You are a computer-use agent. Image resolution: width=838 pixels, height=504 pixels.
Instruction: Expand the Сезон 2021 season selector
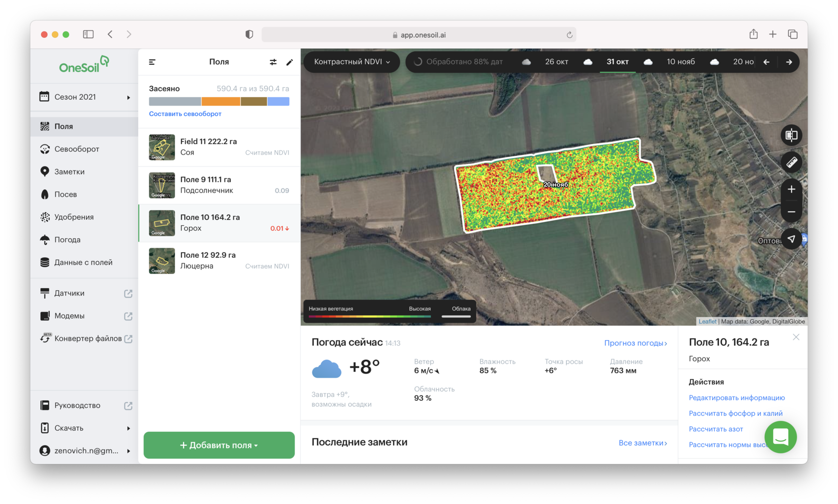84,97
